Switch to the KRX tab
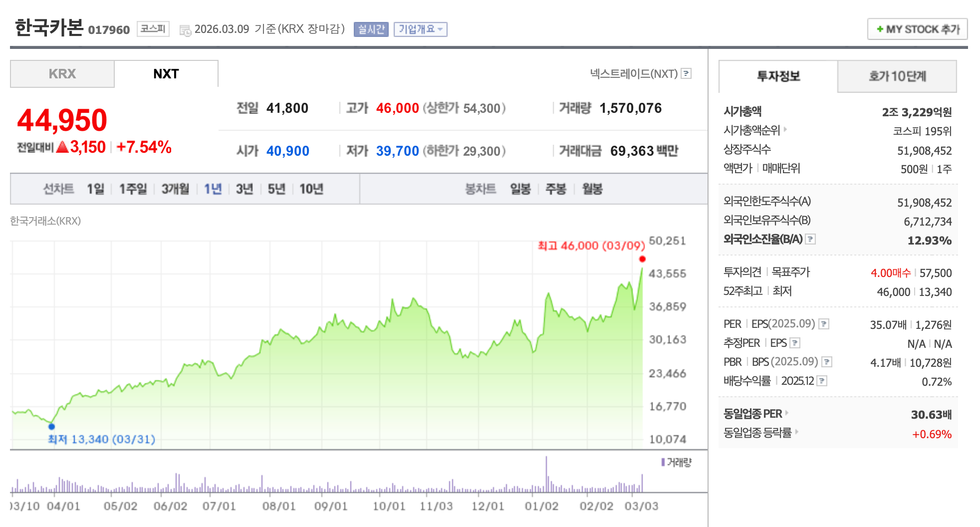980x527 pixels. point(62,74)
